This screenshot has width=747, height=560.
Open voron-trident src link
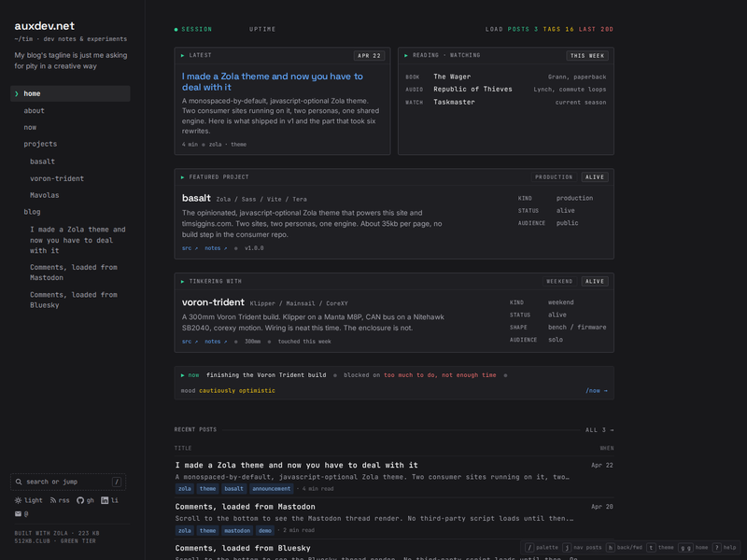pyautogui.click(x=190, y=342)
